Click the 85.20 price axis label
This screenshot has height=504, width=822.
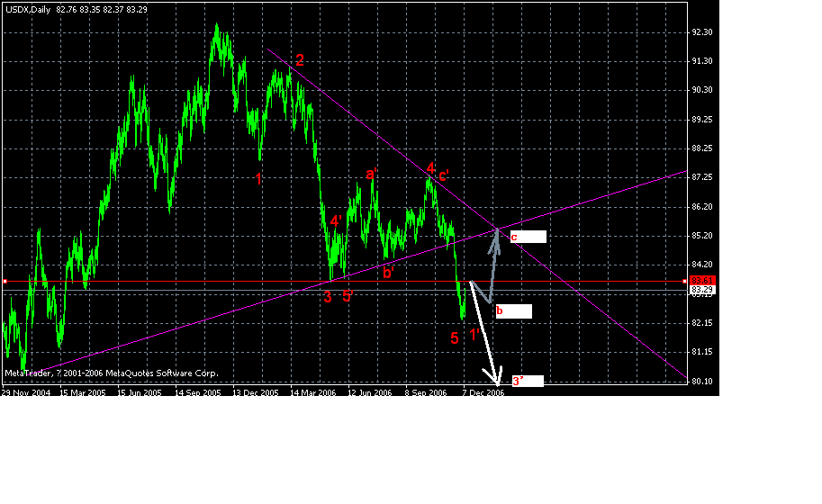702,236
